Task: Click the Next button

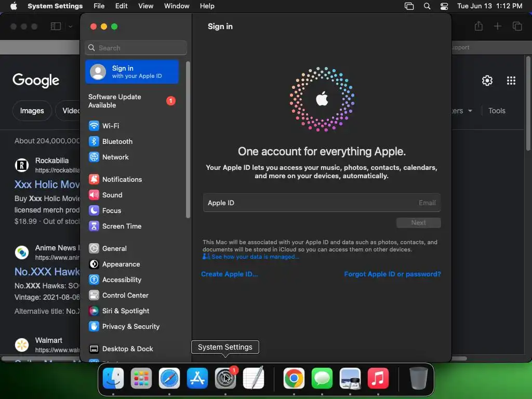Action: tap(419, 223)
